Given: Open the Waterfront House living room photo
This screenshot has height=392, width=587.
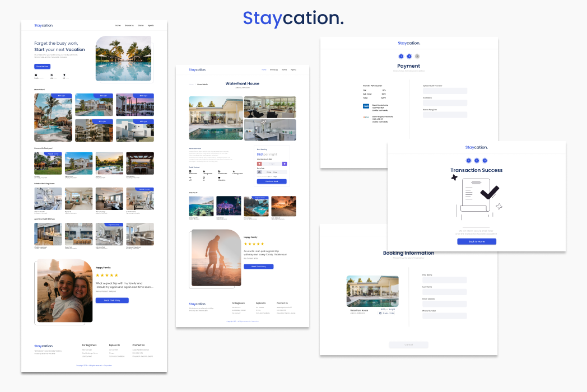Looking at the screenshot, I should [x=270, y=107].
